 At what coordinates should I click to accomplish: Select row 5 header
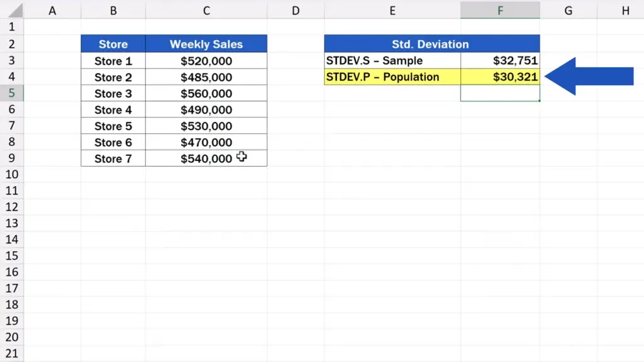pos(11,93)
